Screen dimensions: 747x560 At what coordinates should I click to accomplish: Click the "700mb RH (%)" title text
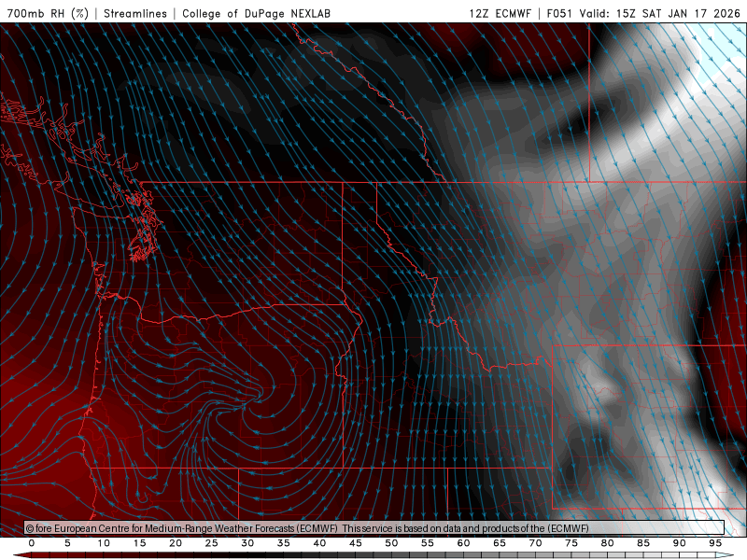[48, 13]
